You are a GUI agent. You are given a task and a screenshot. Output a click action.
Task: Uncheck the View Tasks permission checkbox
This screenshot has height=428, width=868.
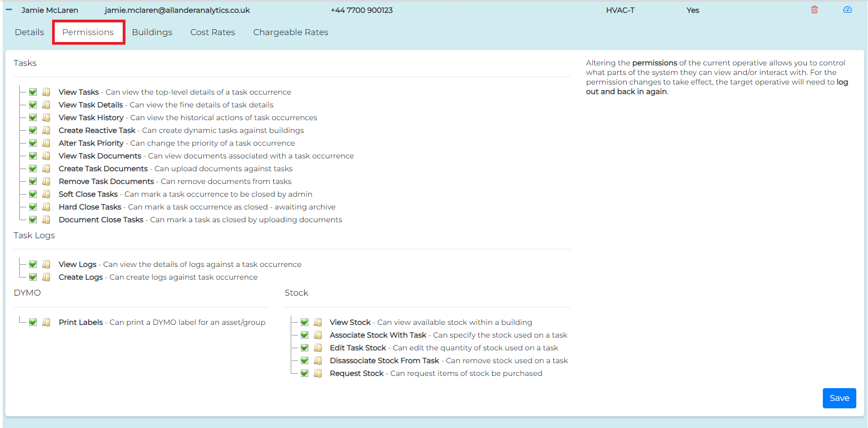[x=33, y=92]
